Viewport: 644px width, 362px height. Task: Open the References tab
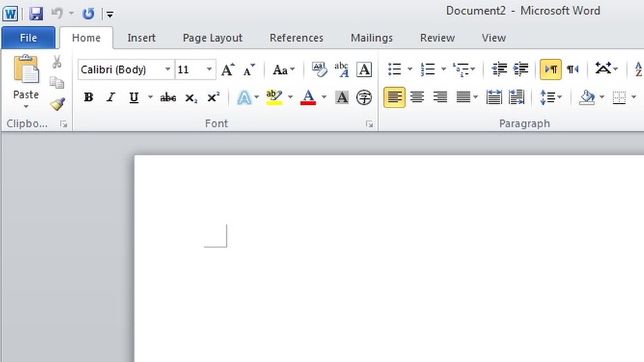point(296,38)
